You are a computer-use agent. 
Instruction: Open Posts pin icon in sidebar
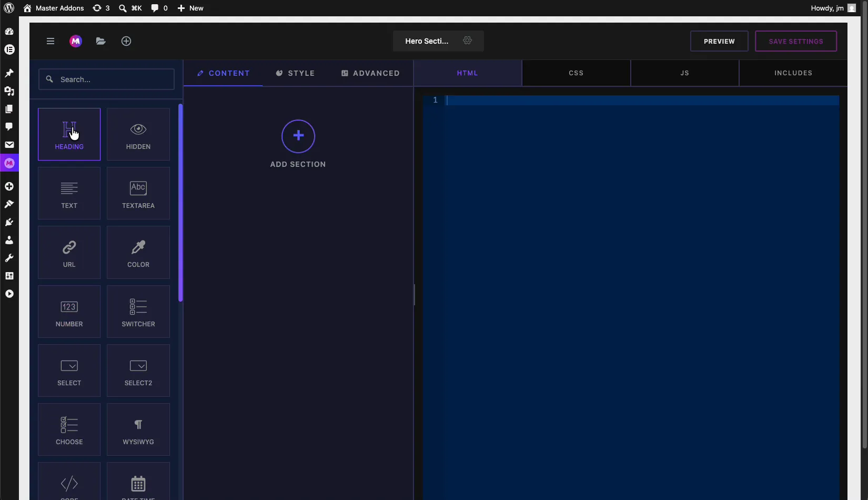pyautogui.click(x=9, y=73)
